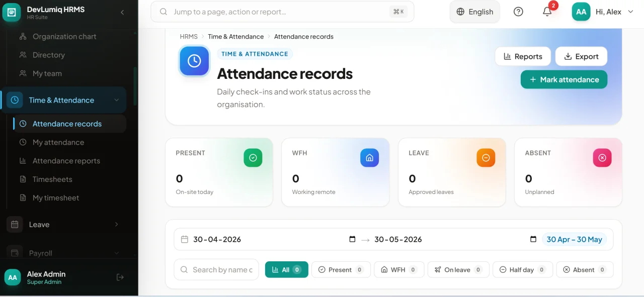Click the Unplanned caption in Absent card
Image resolution: width=644 pixels, height=297 pixels.
539,192
